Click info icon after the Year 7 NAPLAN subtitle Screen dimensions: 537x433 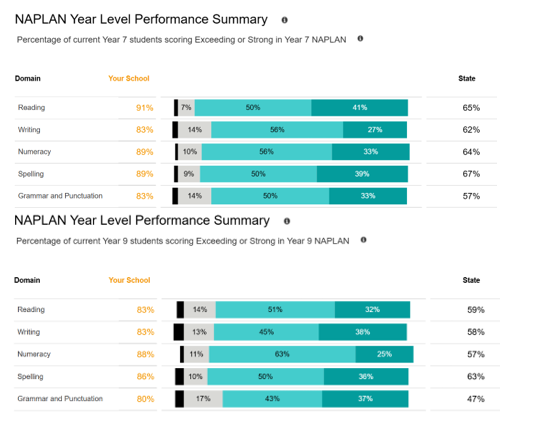[360, 39]
